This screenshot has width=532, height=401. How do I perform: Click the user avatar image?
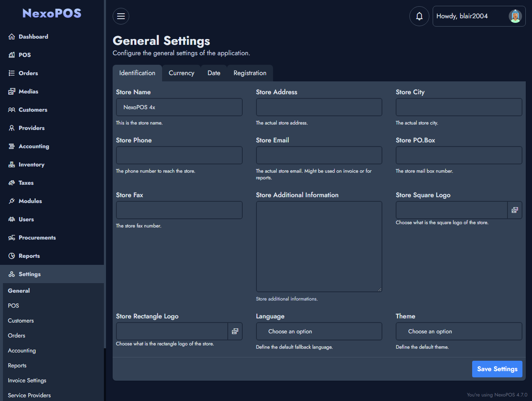point(515,16)
